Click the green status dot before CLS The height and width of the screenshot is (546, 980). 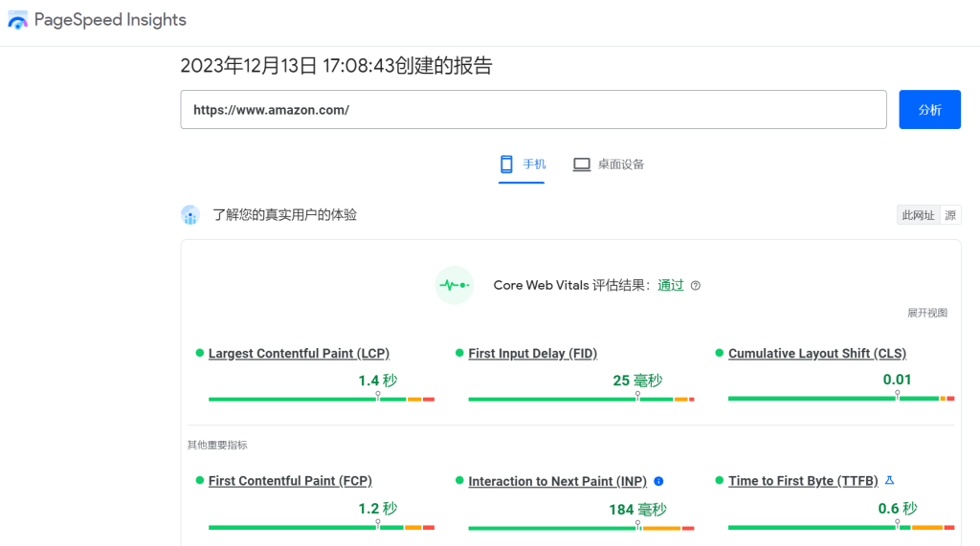(x=720, y=353)
